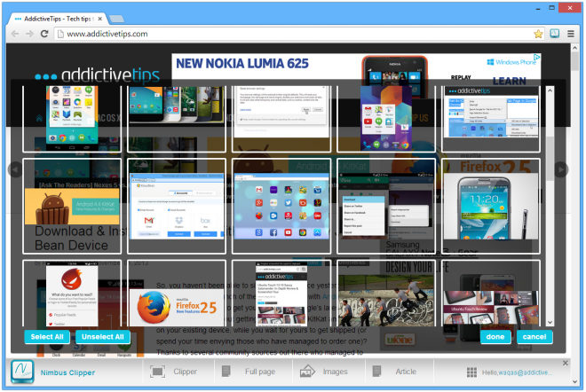Click Unselect All button
The width and height of the screenshot is (586, 392).
(x=103, y=337)
